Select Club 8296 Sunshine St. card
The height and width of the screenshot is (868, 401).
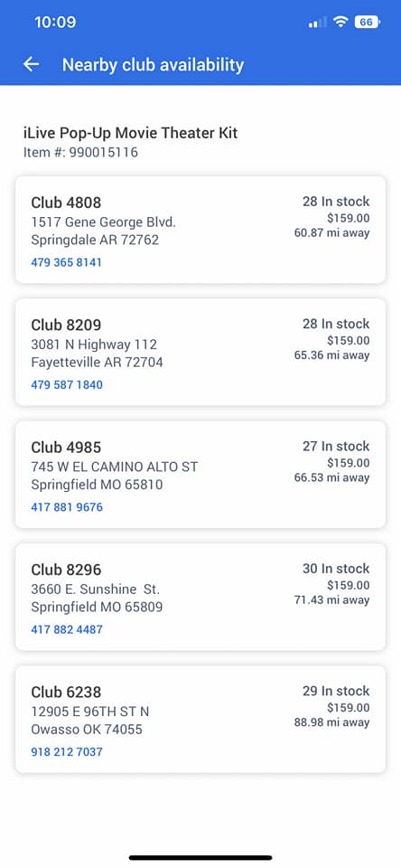coord(200,597)
